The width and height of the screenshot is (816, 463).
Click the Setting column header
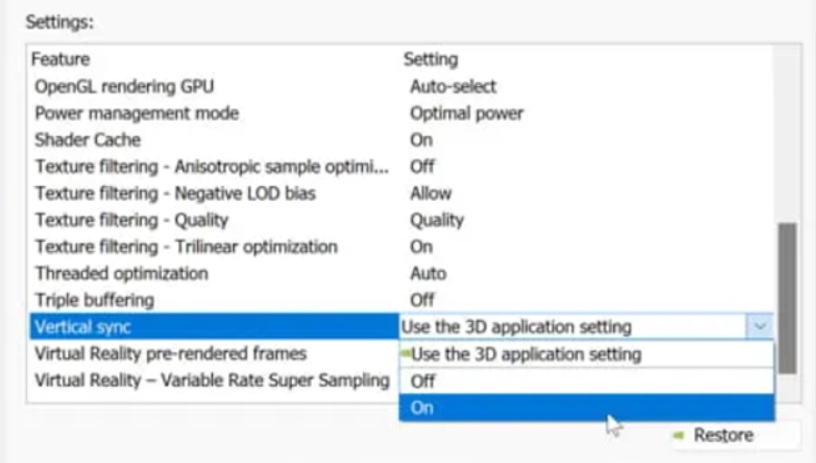[432, 60]
